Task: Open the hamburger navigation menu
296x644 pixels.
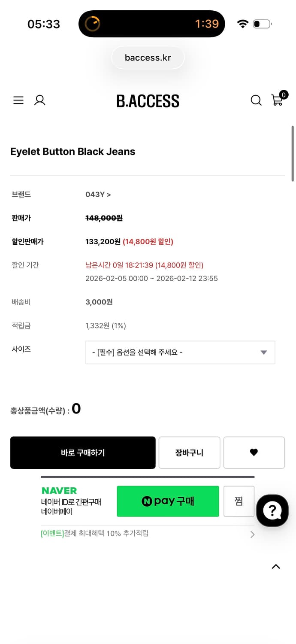Action: tap(18, 100)
